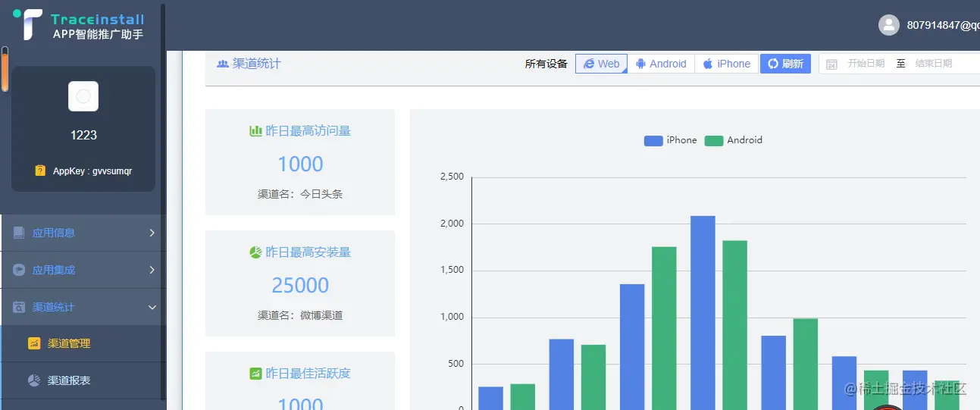980x410 pixels.
Task: Click the account email 807914847@qq
Action: point(944,25)
